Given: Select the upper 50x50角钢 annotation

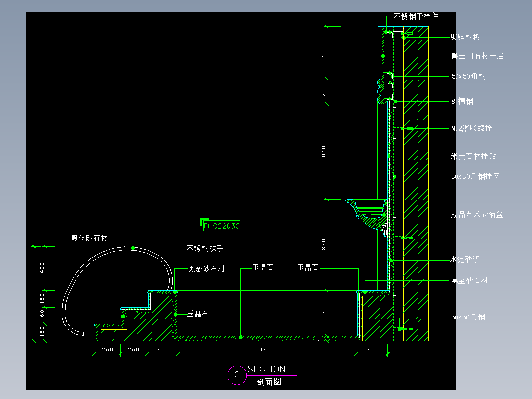Looking at the screenshot, I should tap(468, 77).
